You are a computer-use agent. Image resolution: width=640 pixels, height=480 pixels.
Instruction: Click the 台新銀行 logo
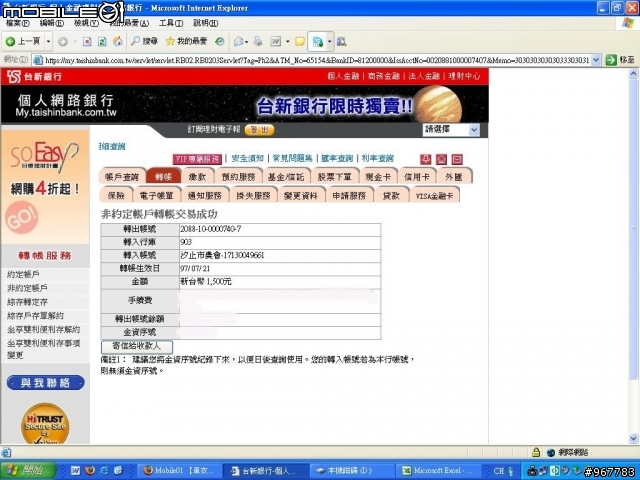click(35, 76)
